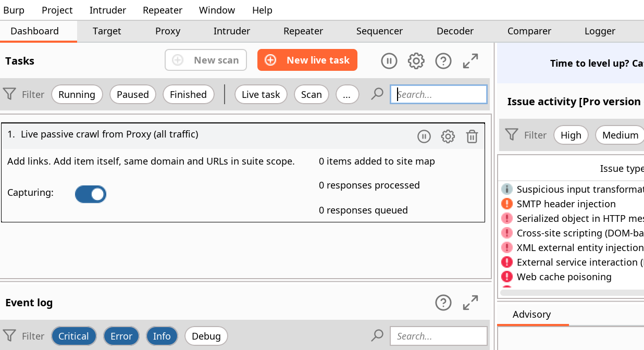Click severity icon beside Serialized object in HTTP
The width and height of the screenshot is (644, 350).
click(507, 218)
